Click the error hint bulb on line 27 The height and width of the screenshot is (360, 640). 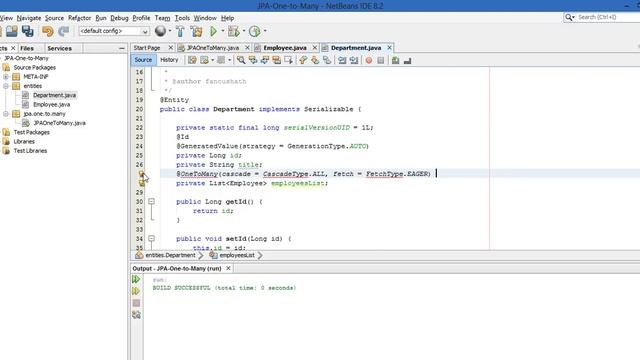tap(141, 174)
